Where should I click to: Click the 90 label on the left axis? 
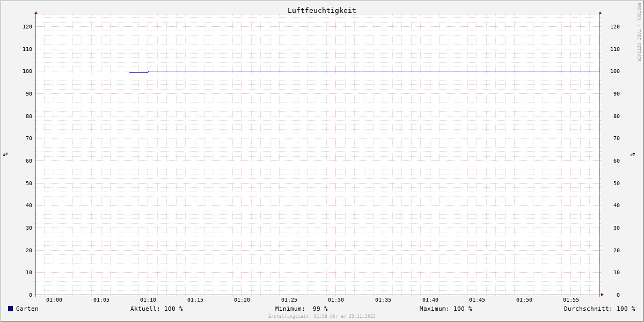click(x=29, y=94)
